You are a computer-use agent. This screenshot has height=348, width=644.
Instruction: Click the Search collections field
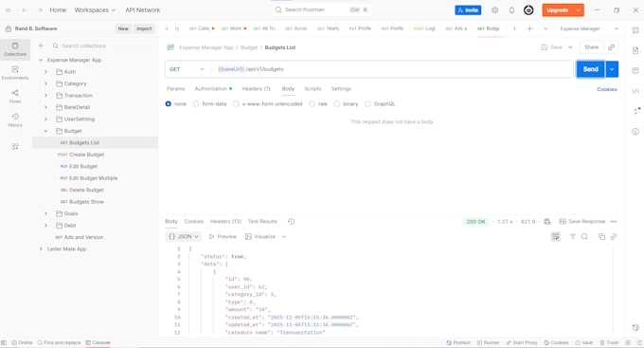click(102, 46)
